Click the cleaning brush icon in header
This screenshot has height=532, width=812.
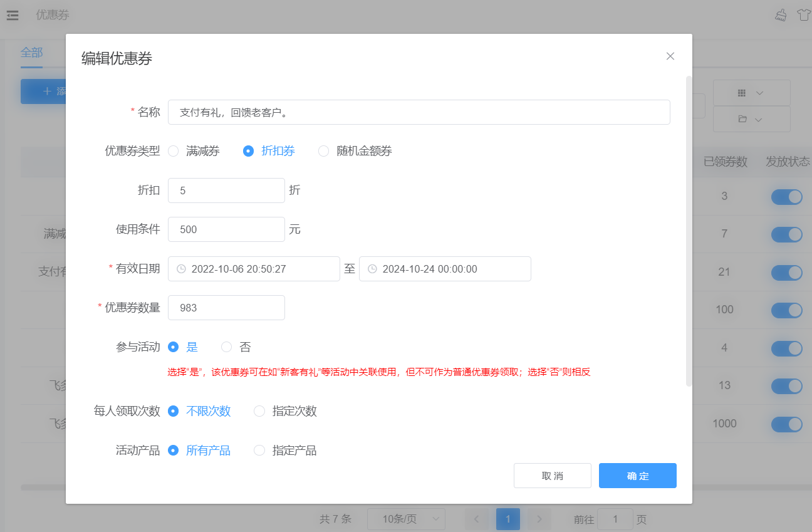[x=781, y=15]
